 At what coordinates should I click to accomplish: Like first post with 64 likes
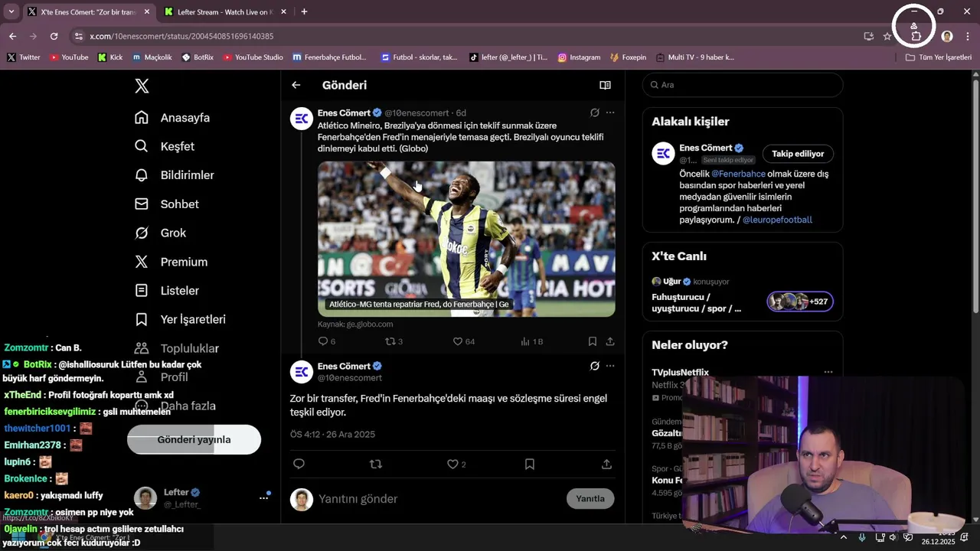pyautogui.click(x=463, y=341)
